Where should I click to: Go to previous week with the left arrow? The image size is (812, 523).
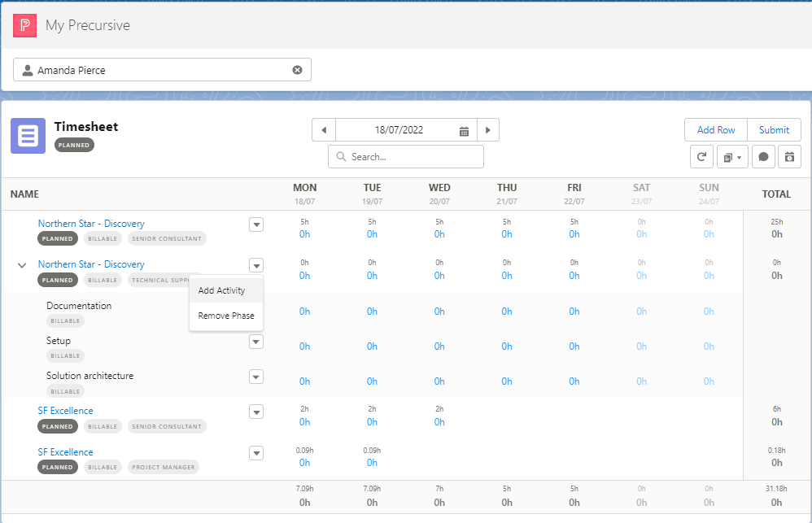[323, 129]
